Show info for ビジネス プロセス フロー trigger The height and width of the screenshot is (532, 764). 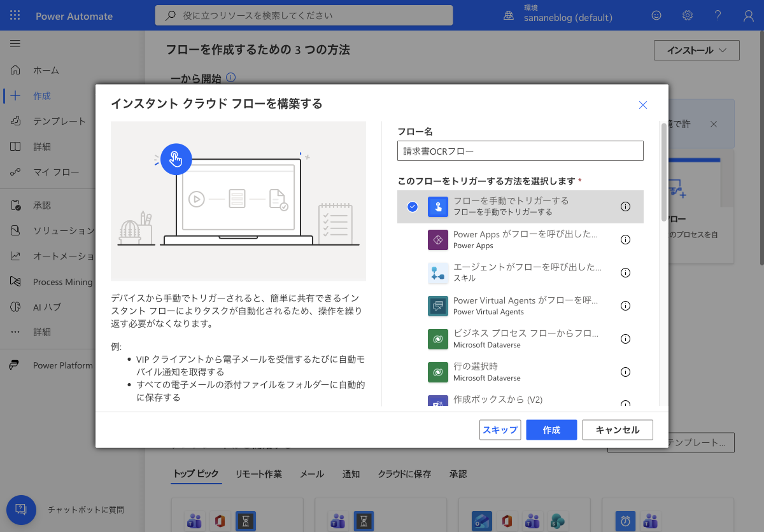(x=625, y=339)
